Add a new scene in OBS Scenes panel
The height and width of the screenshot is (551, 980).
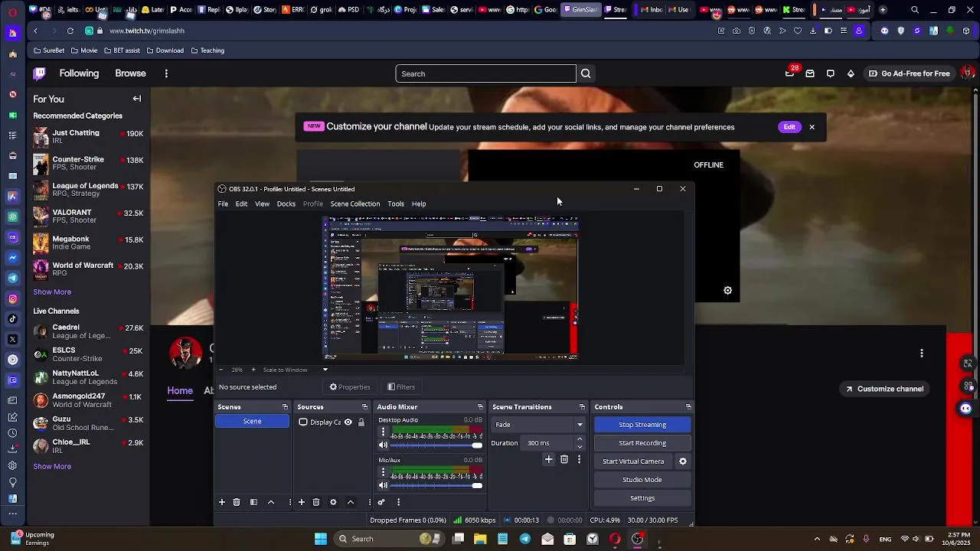pos(222,502)
